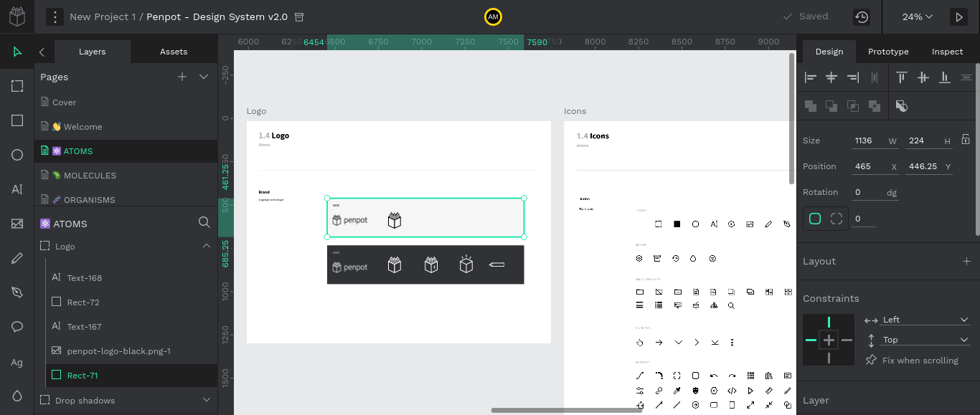Toggle left constraint marker in widget
This screenshot has height=415, width=980.
(x=811, y=340)
